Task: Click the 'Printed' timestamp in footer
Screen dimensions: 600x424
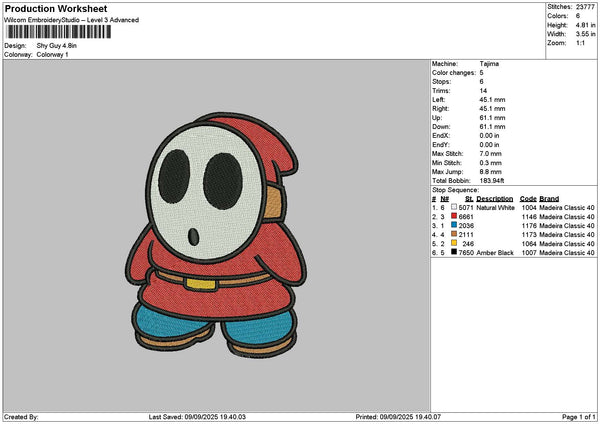Action: pos(398,417)
